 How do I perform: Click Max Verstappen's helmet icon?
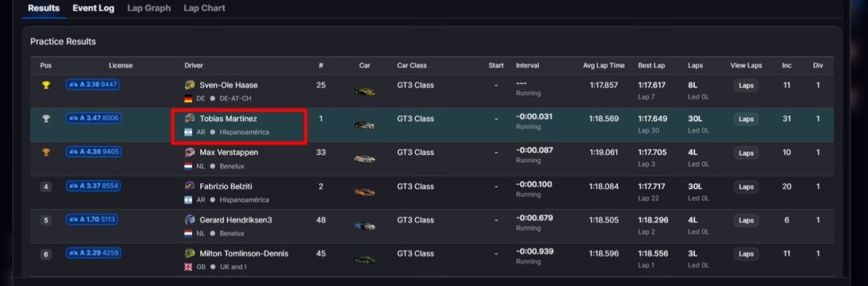pos(190,153)
